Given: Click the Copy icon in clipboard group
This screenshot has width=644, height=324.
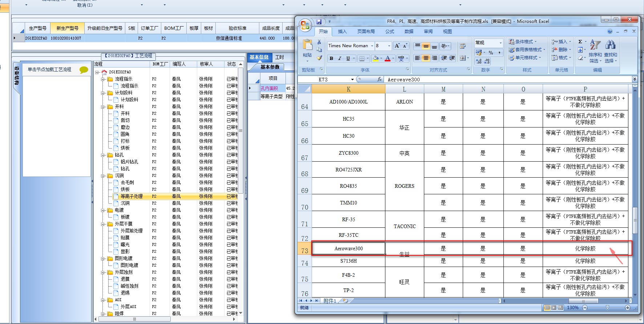Looking at the screenshot, I should 319,50.
